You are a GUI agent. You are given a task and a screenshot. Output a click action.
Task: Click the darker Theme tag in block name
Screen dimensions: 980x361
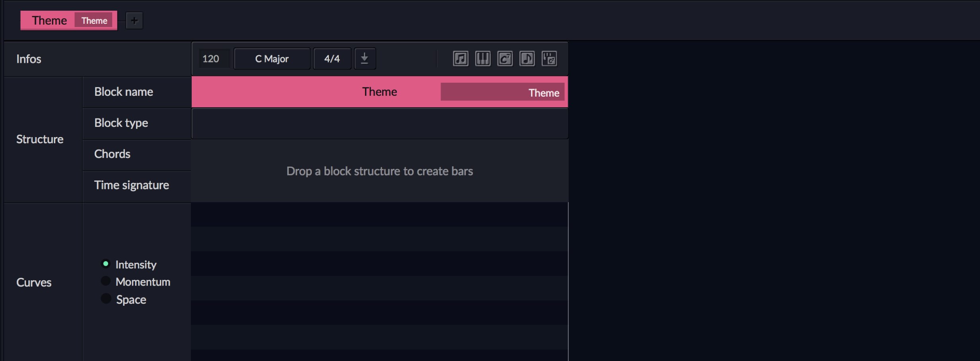click(x=502, y=92)
